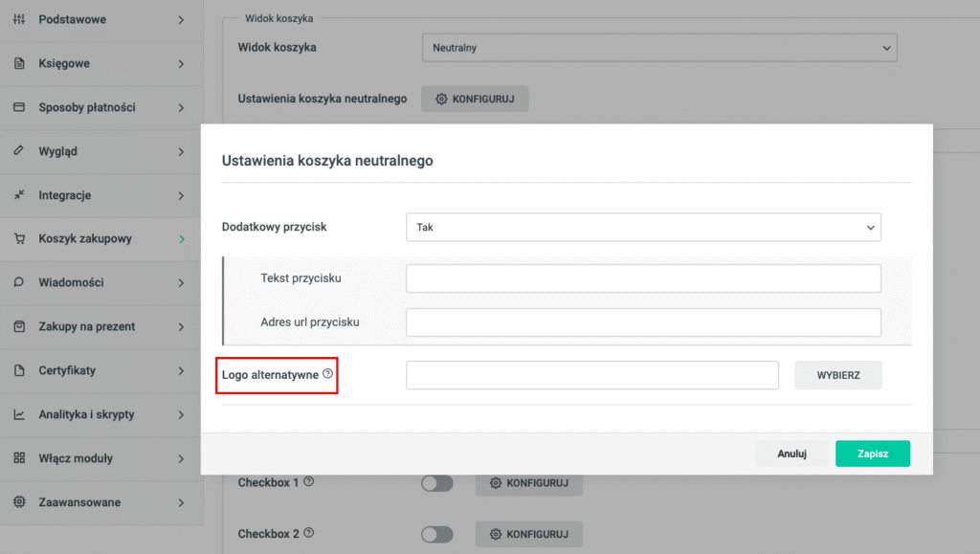Viewport: 980px width, 554px height.
Task: Focus the Tekst przycisku input field
Action: coord(644,278)
